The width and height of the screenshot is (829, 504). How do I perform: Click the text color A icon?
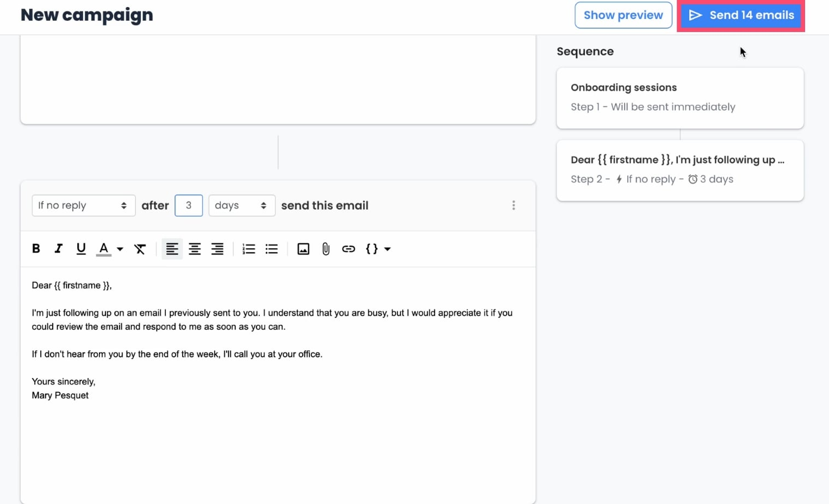point(104,249)
